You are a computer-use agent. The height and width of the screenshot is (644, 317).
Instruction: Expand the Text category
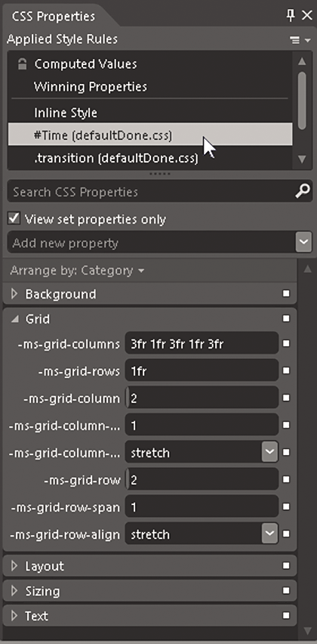15,616
